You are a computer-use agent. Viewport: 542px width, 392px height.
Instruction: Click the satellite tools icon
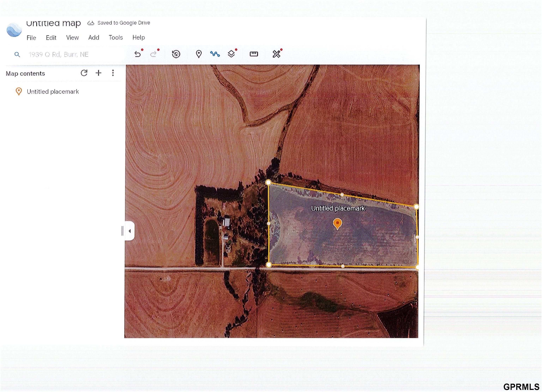point(276,54)
